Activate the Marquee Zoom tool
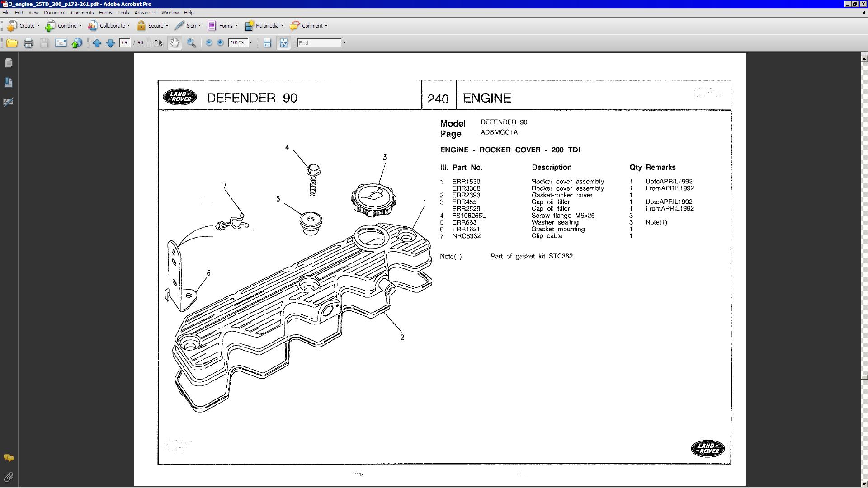Image resolution: width=868 pixels, height=488 pixels. (192, 43)
